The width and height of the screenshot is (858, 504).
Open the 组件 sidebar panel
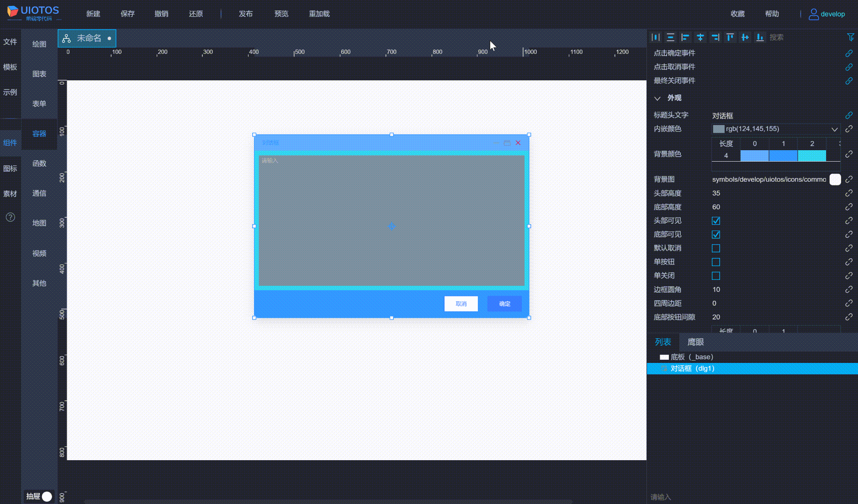tap(11, 142)
